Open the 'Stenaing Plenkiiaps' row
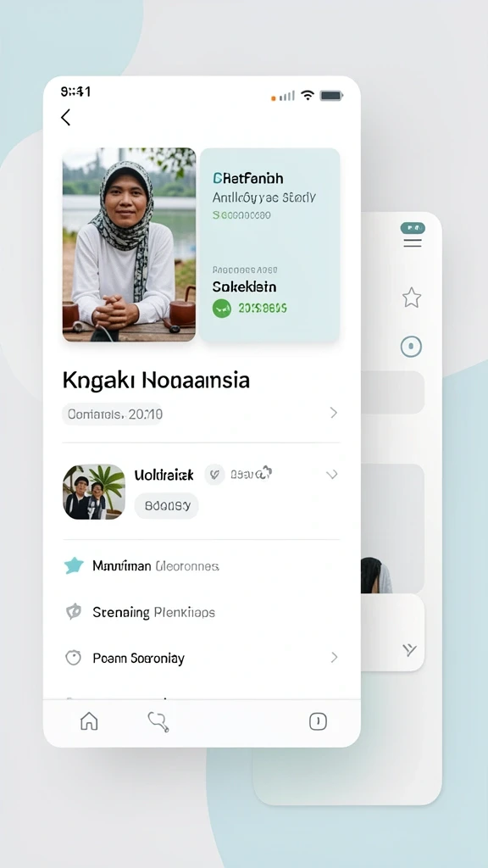Image resolution: width=488 pixels, height=868 pixels. pyautogui.click(x=201, y=612)
